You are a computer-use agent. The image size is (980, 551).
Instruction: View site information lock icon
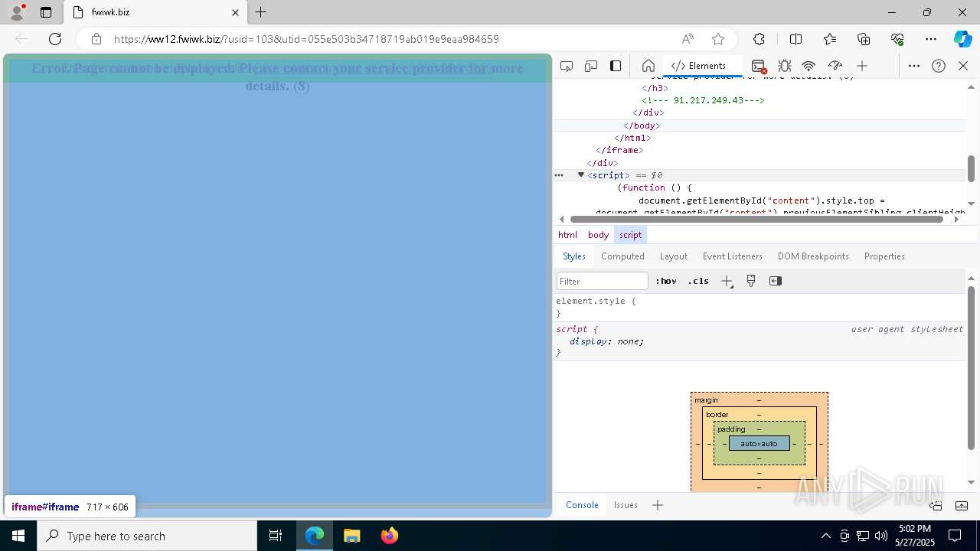pos(96,39)
